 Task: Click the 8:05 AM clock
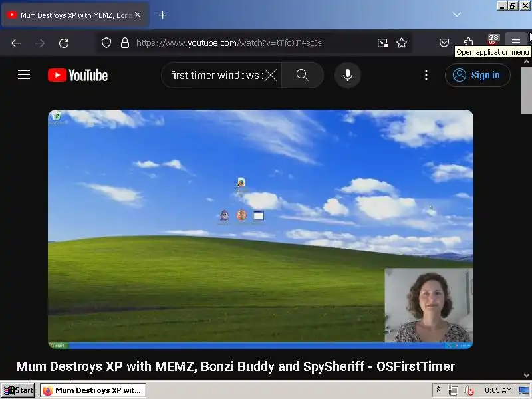[498, 390]
